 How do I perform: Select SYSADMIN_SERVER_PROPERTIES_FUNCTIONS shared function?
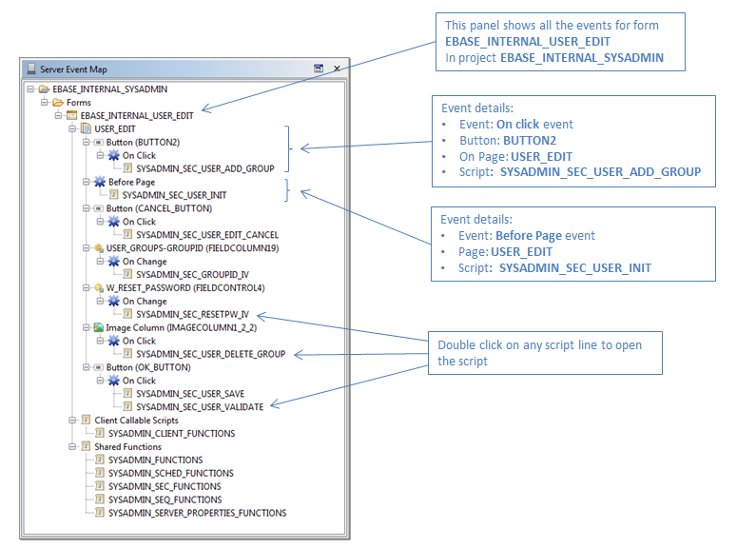coord(197,513)
